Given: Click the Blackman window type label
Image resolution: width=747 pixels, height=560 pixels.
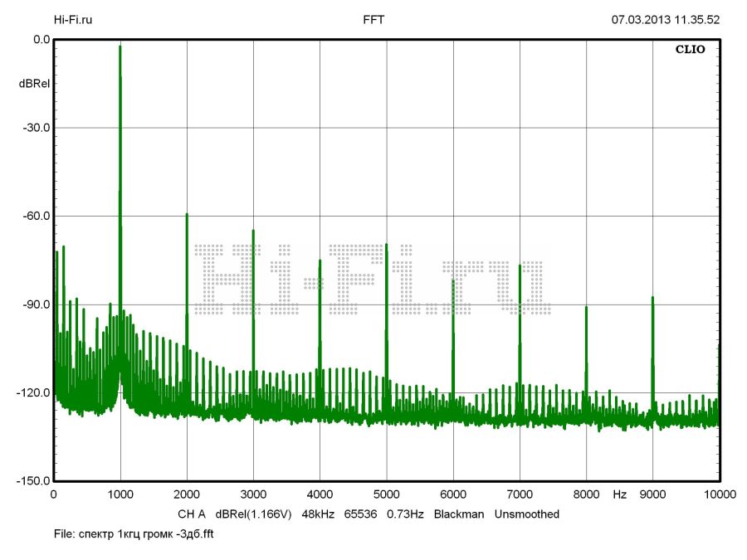Looking at the screenshot, I should click(x=459, y=514).
